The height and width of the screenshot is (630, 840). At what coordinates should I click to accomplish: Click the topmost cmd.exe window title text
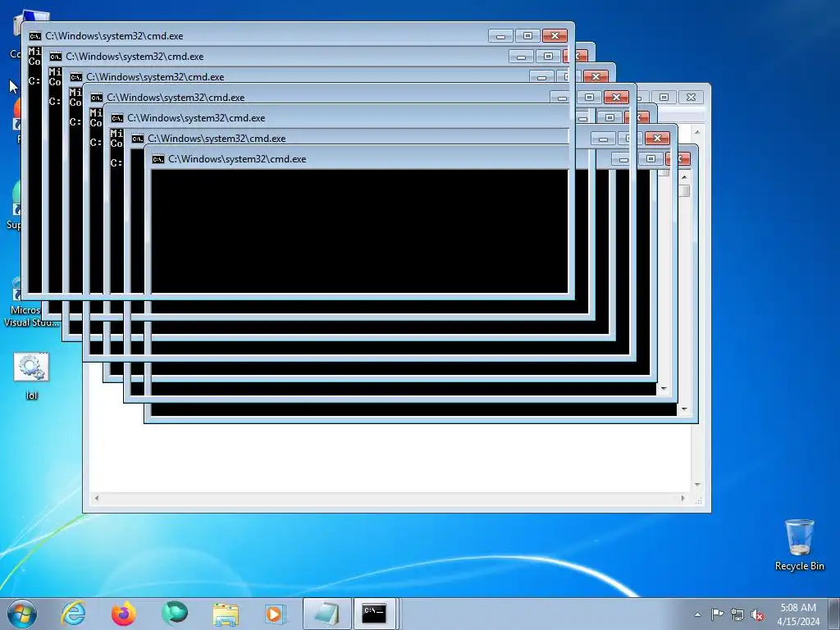114,36
